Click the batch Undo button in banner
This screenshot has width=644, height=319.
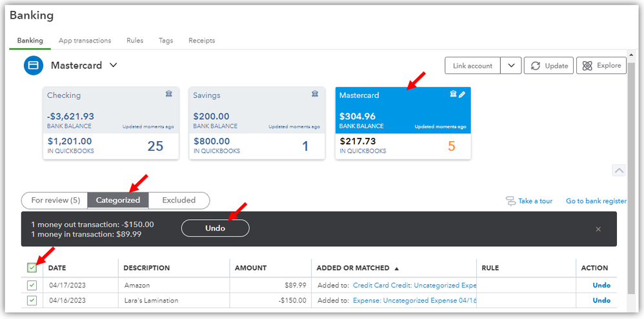[216, 228]
